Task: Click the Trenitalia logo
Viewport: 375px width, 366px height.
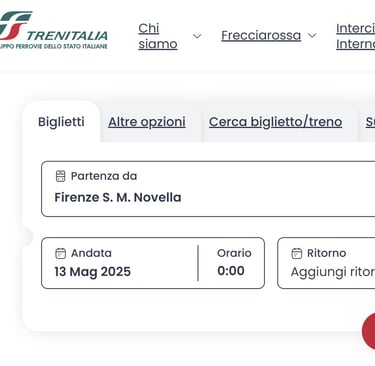Action: 53,31
